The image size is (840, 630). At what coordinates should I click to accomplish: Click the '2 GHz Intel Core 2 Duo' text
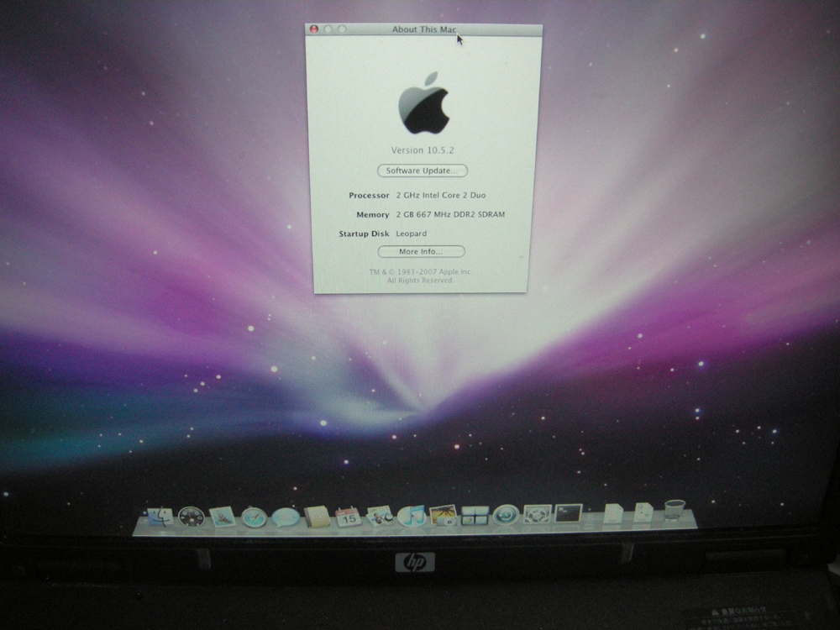[441, 195]
